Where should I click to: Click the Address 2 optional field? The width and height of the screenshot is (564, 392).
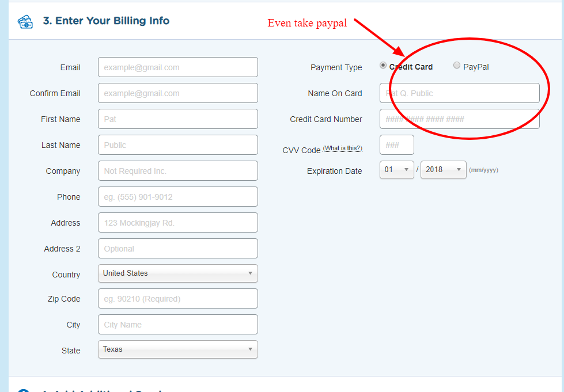click(178, 248)
